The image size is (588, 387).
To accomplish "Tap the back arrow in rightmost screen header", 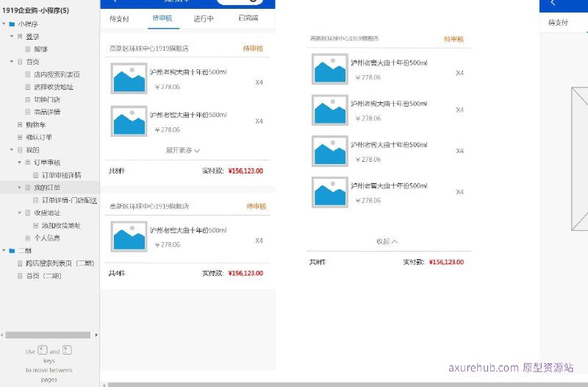I will coord(553,3).
